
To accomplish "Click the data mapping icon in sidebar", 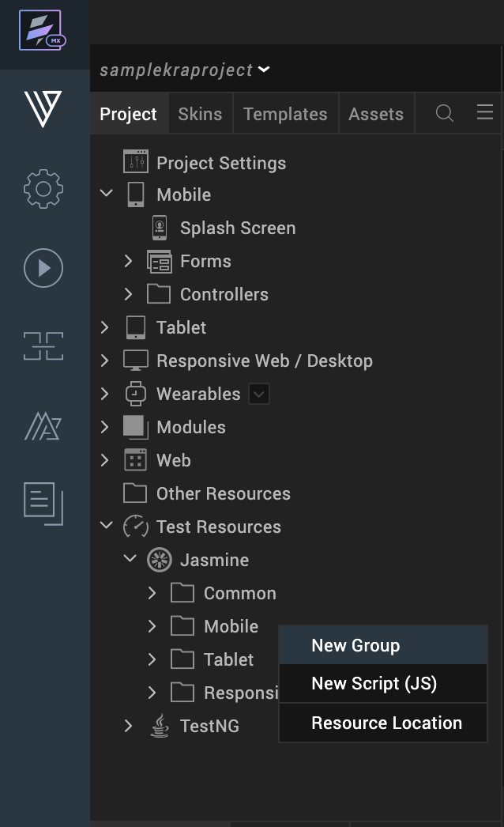I will (43, 346).
